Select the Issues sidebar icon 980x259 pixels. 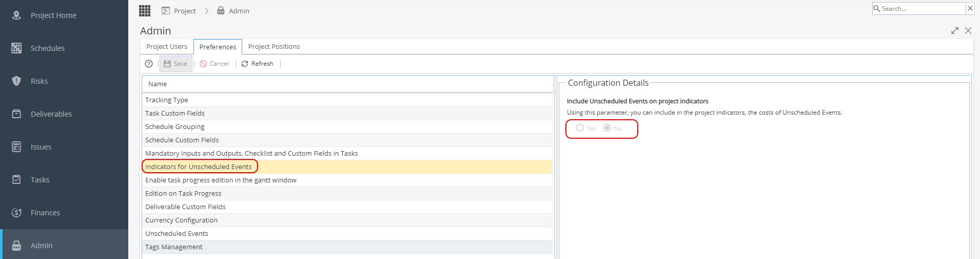click(x=16, y=147)
